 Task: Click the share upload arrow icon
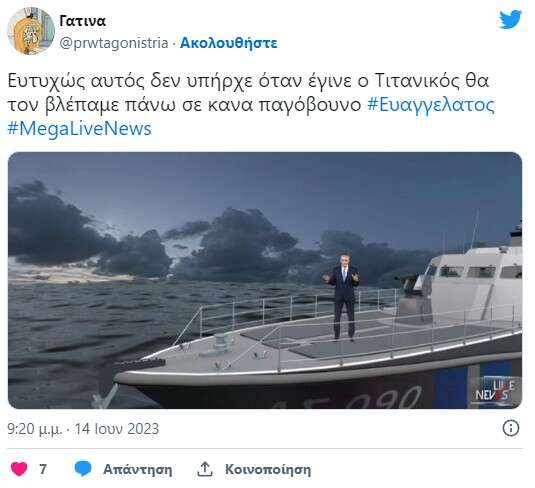(x=205, y=469)
